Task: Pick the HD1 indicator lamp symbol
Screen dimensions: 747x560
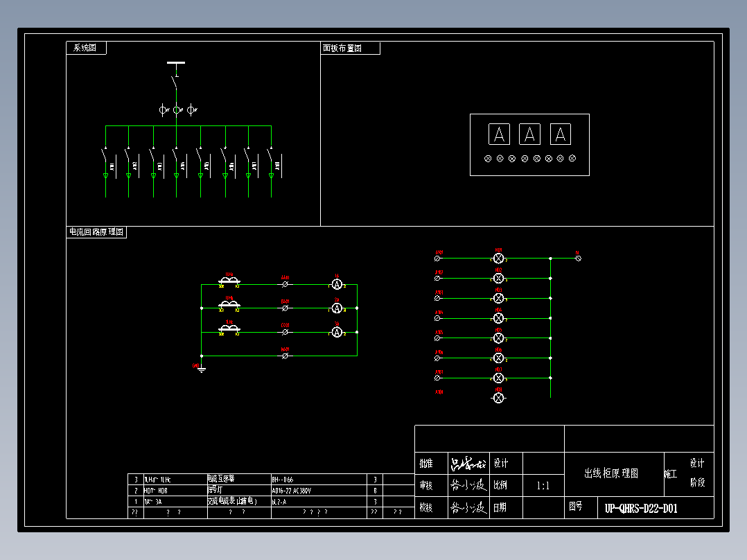Action: click(x=498, y=259)
